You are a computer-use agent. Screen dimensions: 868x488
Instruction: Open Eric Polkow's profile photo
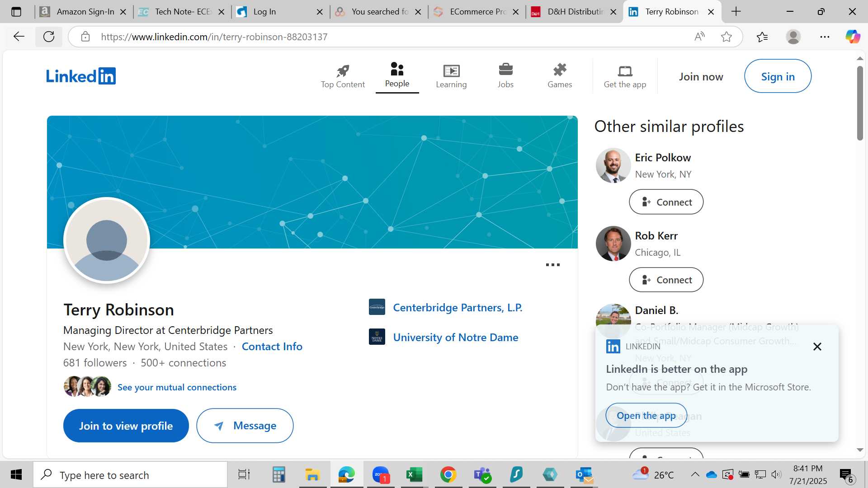click(x=613, y=165)
